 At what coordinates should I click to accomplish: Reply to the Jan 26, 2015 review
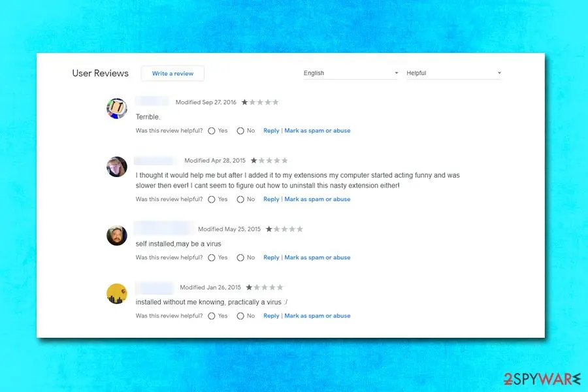(x=271, y=316)
